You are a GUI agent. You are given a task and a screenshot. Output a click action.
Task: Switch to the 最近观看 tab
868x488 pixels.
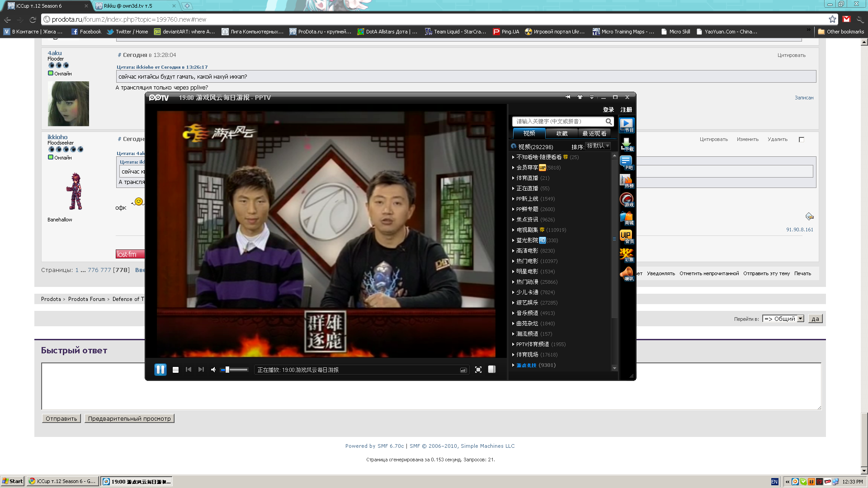(594, 133)
